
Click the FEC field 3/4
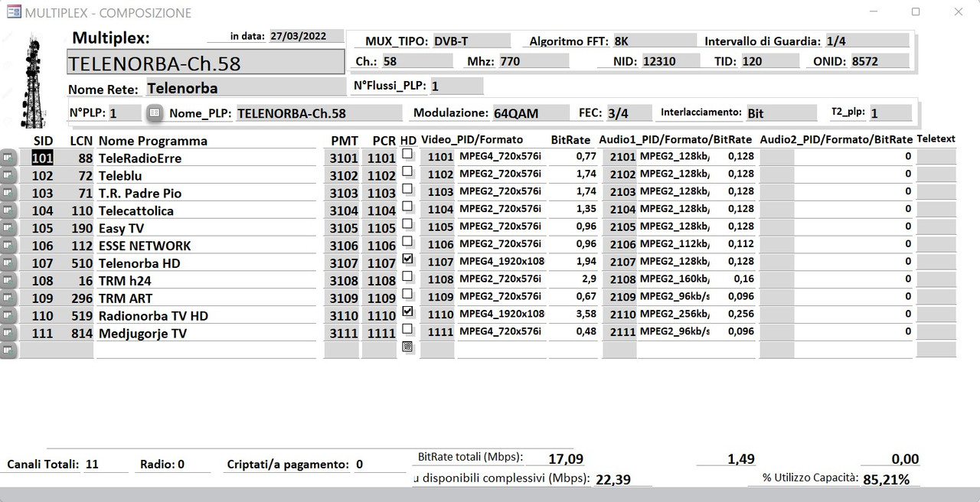pyautogui.click(x=629, y=113)
